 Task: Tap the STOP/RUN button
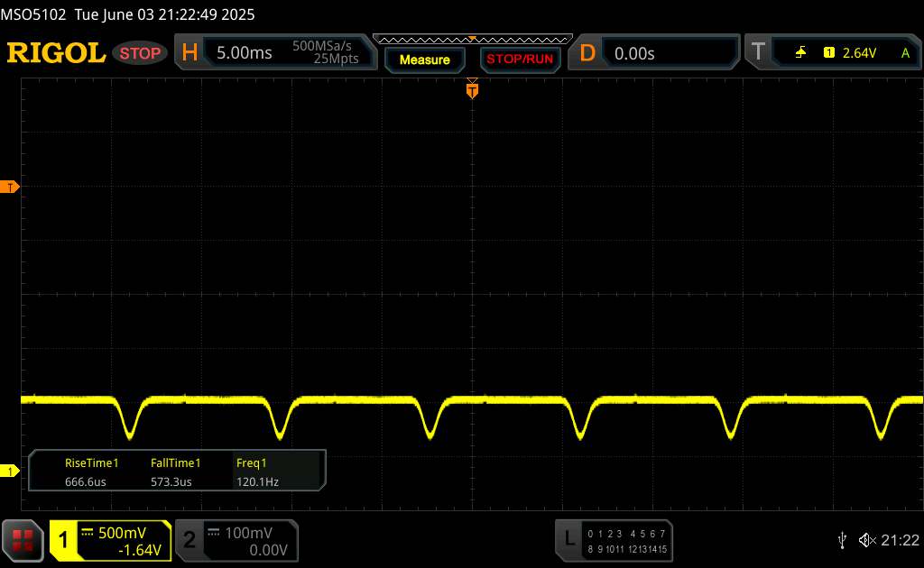(520, 60)
